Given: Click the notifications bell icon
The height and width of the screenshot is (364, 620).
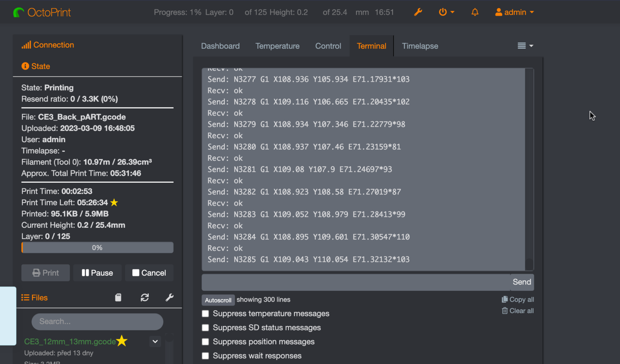Looking at the screenshot, I should tap(475, 12).
